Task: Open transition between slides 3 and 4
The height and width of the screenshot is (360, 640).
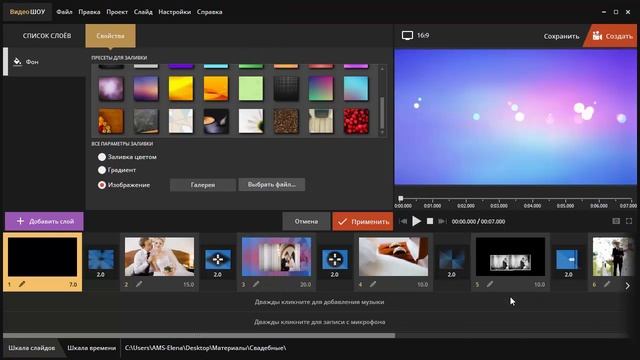Action: pos(335,259)
